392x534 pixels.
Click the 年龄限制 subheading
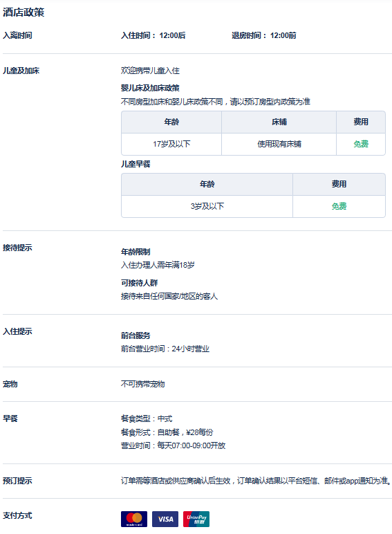click(136, 252)
